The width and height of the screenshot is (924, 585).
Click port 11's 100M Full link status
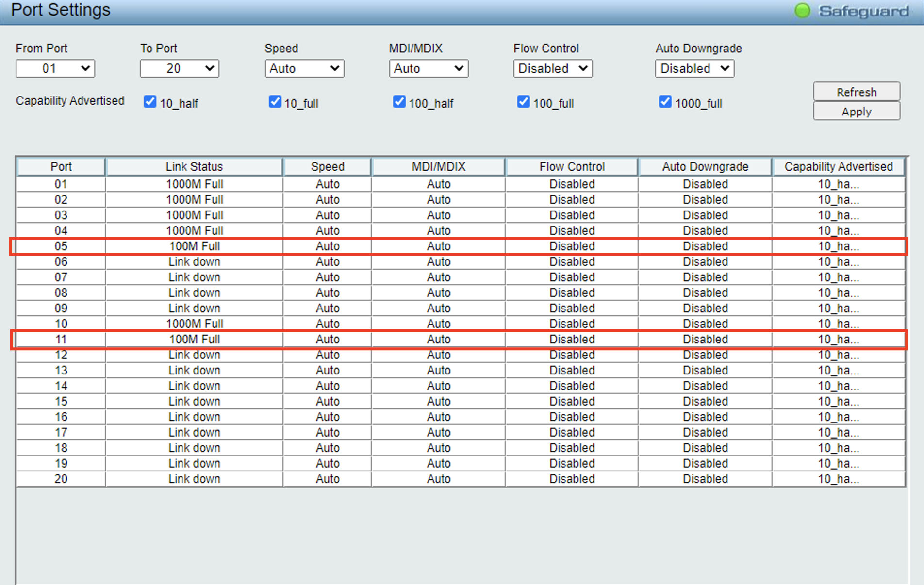(x=194, y=340)
